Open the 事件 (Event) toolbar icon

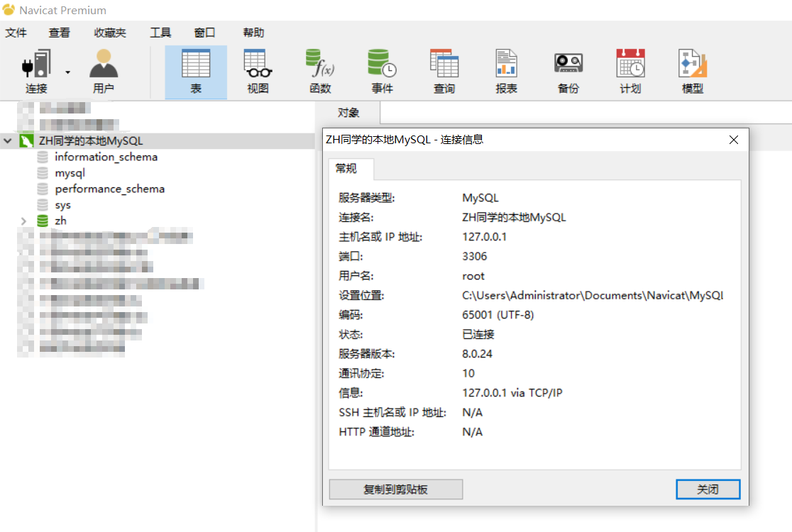[383, 71]
